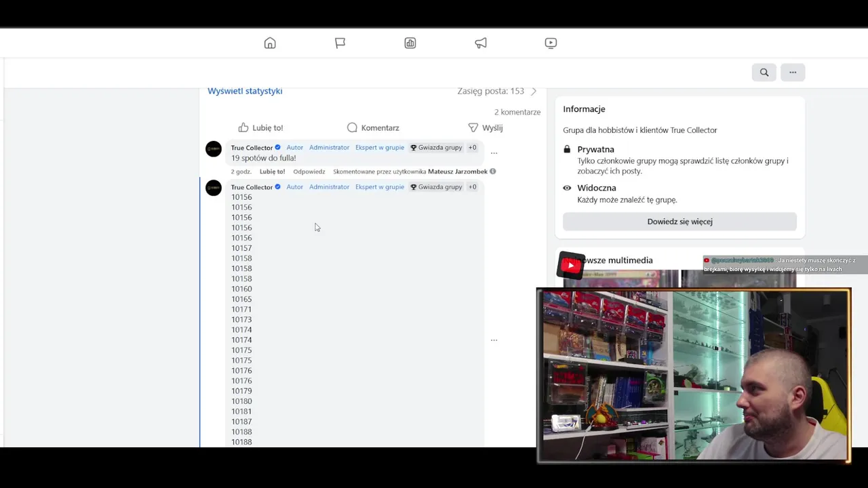Select number 10179 in the list
The height and width of the screenshot is (488, 868).
tap(241, 391)
